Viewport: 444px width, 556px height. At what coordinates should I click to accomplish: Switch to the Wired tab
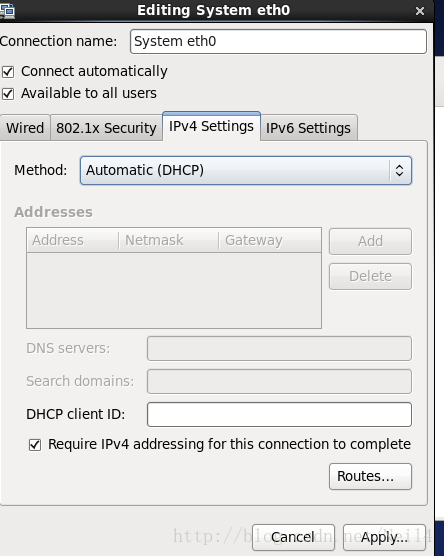[x=25, y=128]
